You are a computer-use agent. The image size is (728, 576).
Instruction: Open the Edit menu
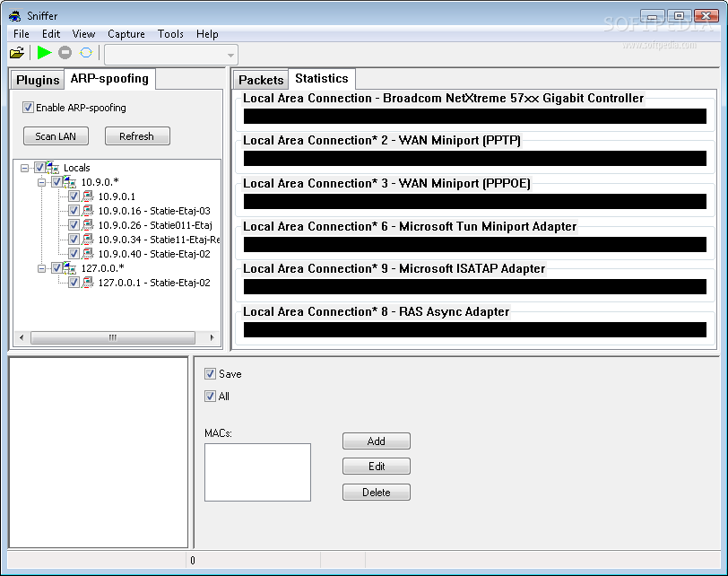(x=51, y=34)
